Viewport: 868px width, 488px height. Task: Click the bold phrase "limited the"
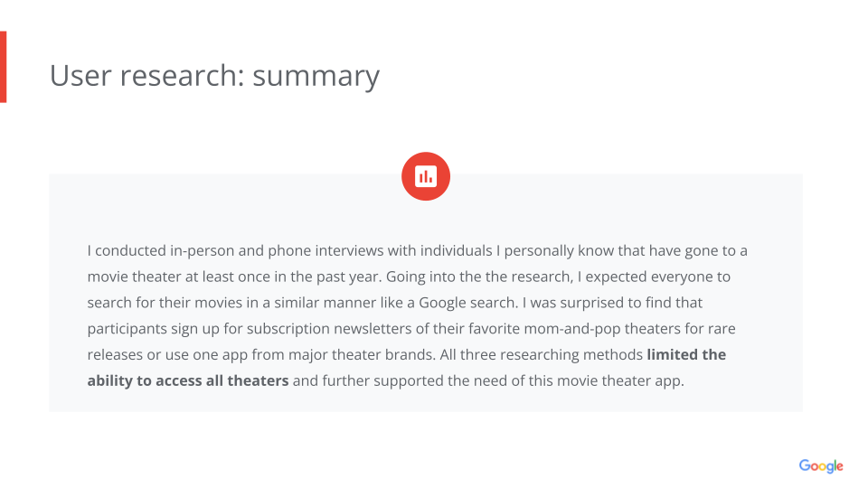point(686,354)
